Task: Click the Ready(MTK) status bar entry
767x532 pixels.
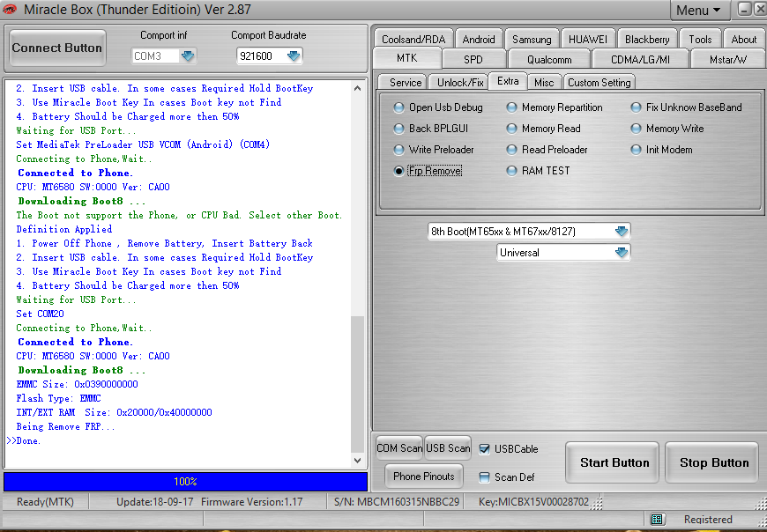Action: (x=45, y=502)
